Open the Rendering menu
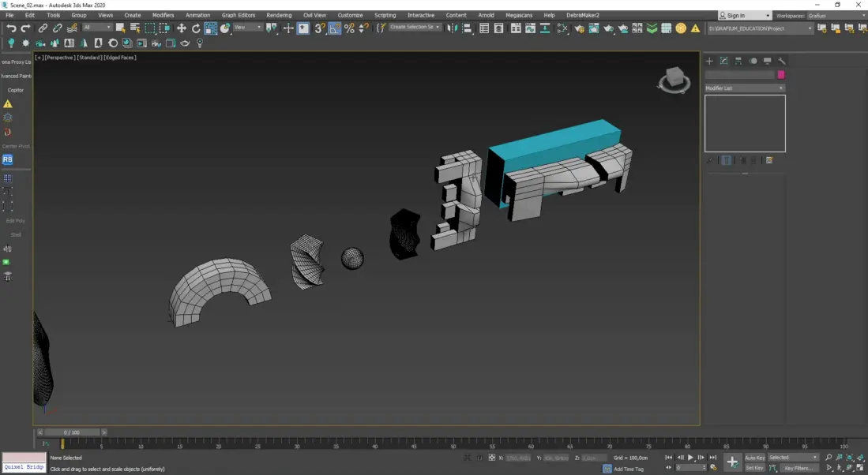Screen dimensions: 868x475 tap(279, 16)
